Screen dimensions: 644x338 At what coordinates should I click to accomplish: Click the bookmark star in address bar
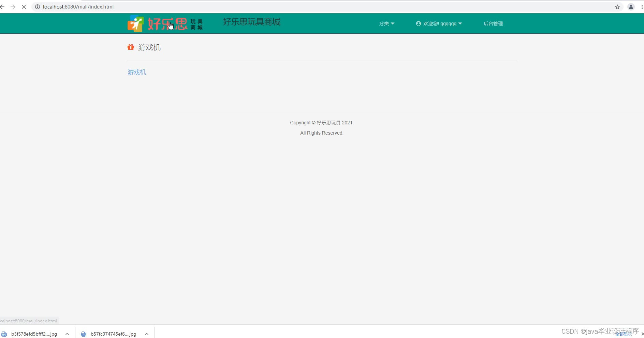point(617,7)
